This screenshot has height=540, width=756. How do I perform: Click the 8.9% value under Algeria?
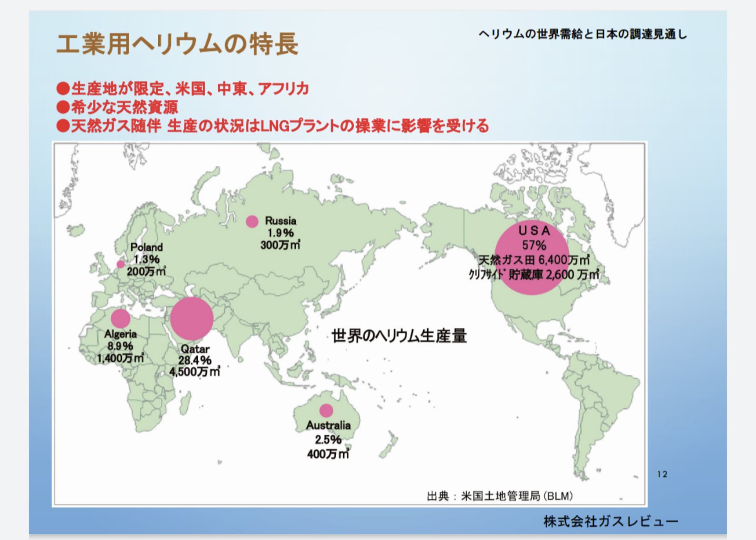click(120, 346)
